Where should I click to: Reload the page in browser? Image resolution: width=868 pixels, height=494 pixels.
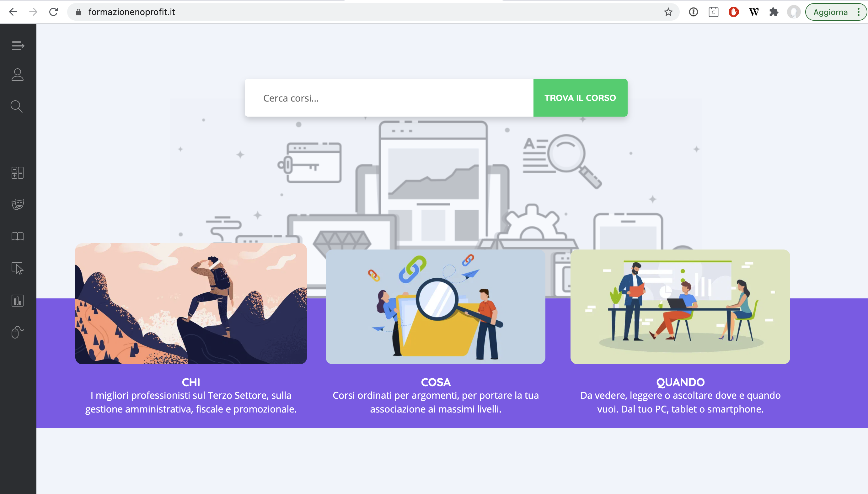pos(54,12)
